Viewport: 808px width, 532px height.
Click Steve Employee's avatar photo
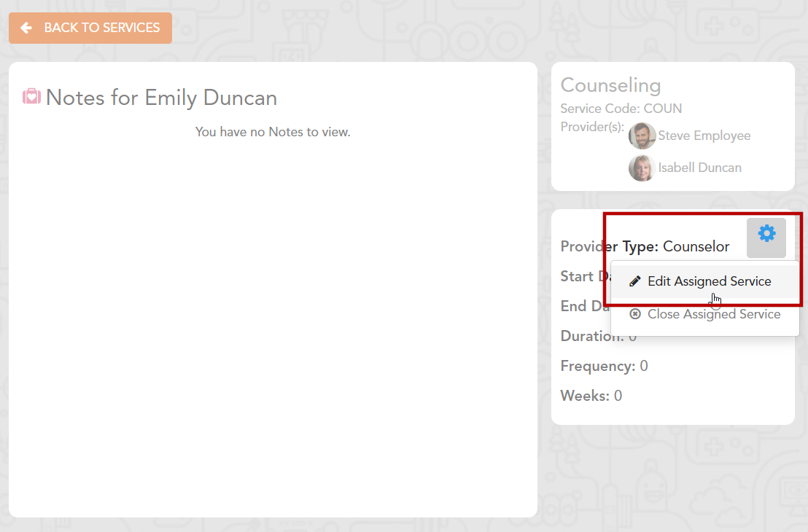tap(642, 136)
